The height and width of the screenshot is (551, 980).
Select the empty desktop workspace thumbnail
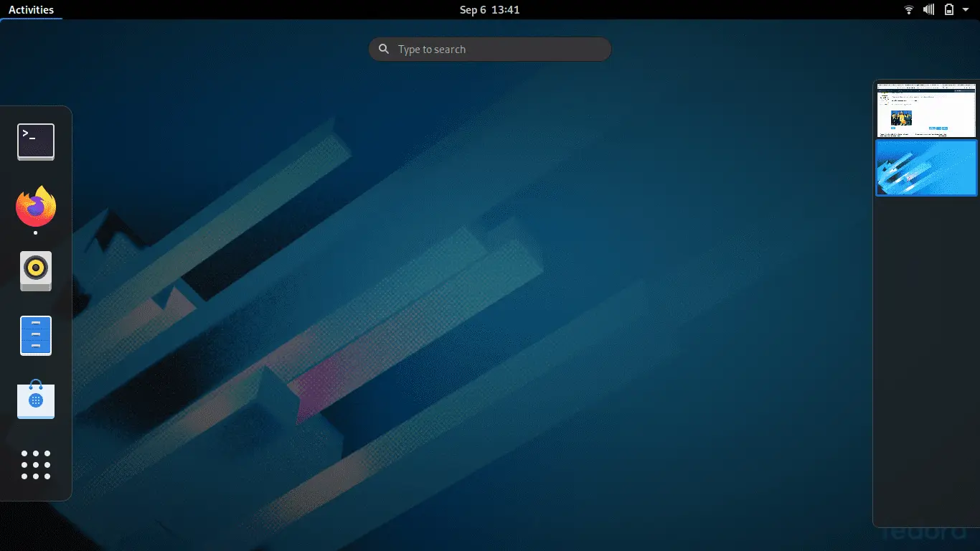coord(926,168)
